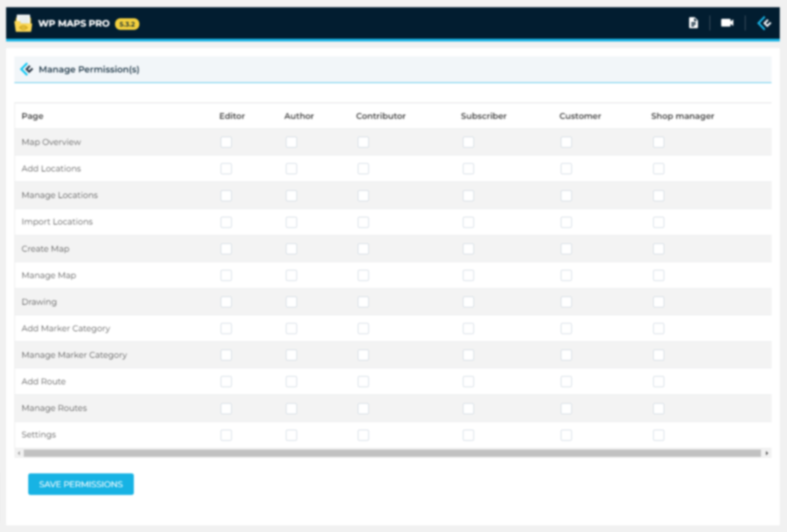This screenshot has width=787, height=532.
Task: Enable Manage Map for Shop manager
Action: point(659,275)
